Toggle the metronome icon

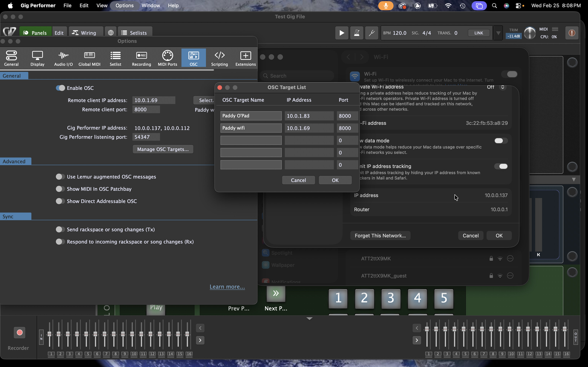(356, 33)
